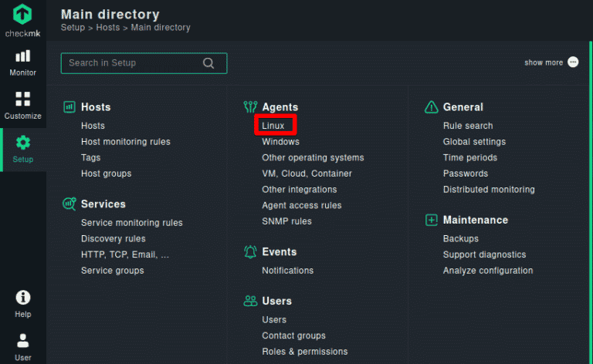Go to Distributed monitoring
Viewport: 593px width, 364px height.
[x=489, y=190]
